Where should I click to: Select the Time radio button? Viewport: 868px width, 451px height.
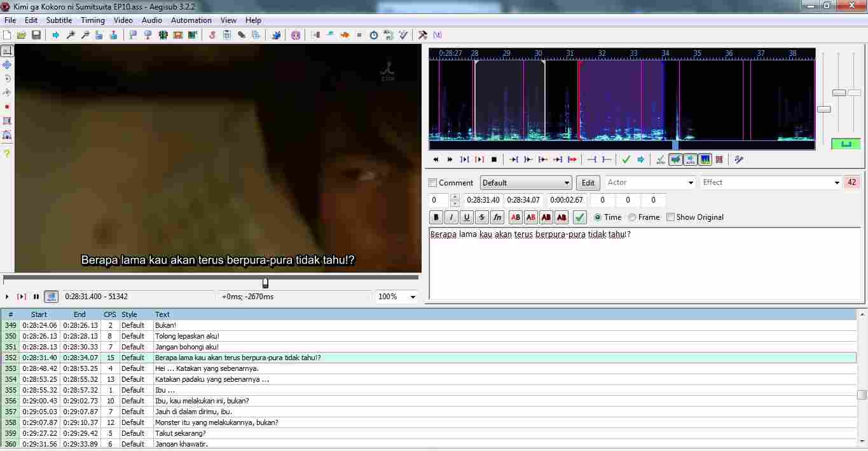click(x=598, y=217)
